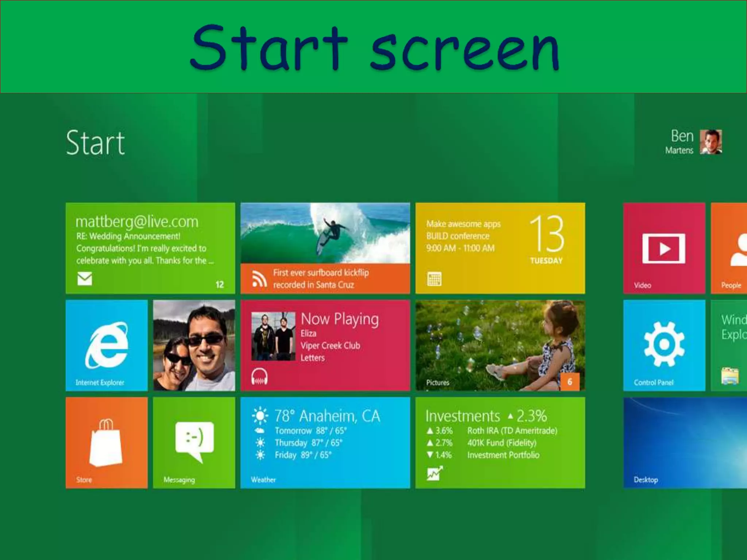The height and width of the screenshot is (560, 747).
Task: Open the Pictures tile with girl
Action: [x=500, y=345]
